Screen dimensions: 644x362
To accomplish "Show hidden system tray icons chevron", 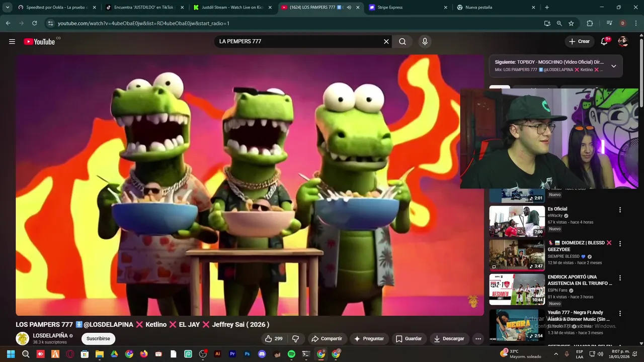I will pyautogui.click(x=555, y=354).
